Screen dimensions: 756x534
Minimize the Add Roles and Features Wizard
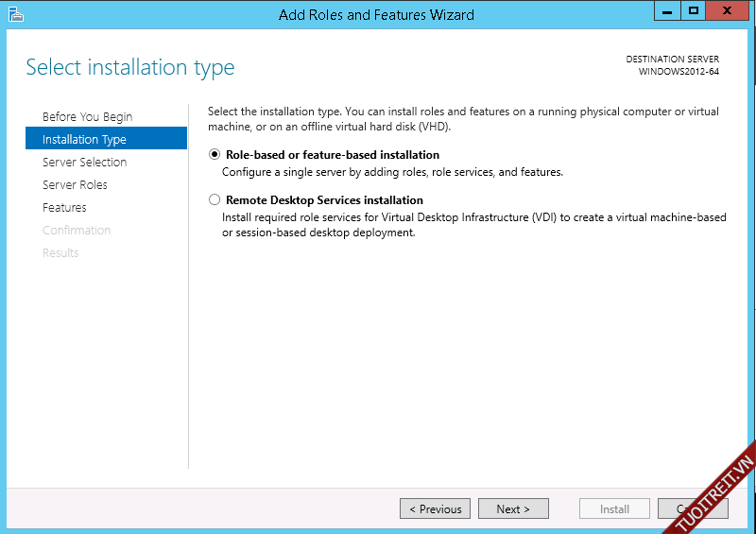click(x=668, y=11)
